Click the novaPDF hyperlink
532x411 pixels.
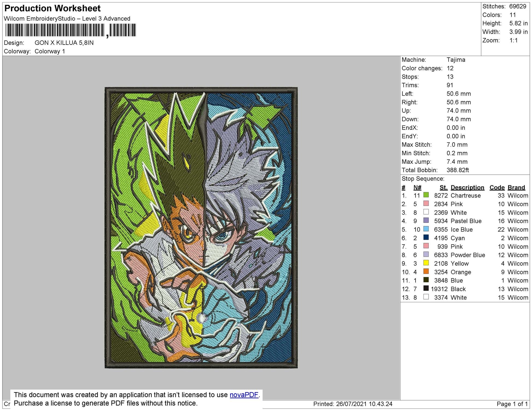click(244, 395)
